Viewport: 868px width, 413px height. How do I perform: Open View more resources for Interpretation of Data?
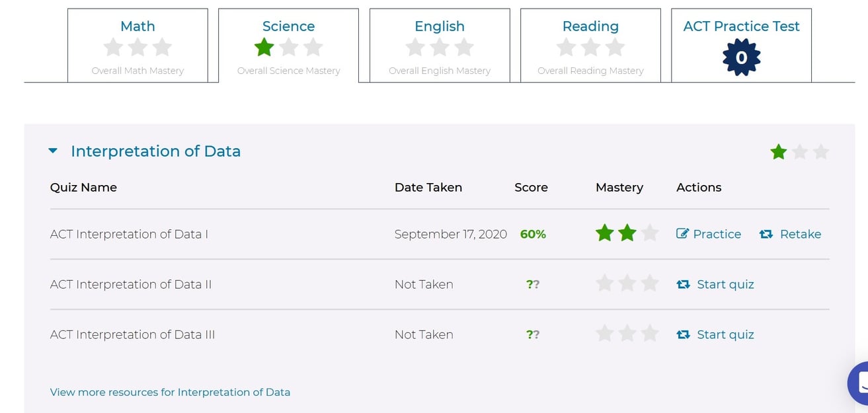(x=170, y=392)
